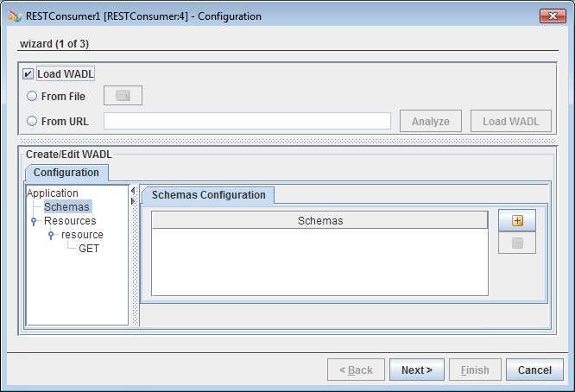Viewport: 575px width, 392px height.
Task: Close the Configuration dialog with the X
Action: tap(553, 16)
